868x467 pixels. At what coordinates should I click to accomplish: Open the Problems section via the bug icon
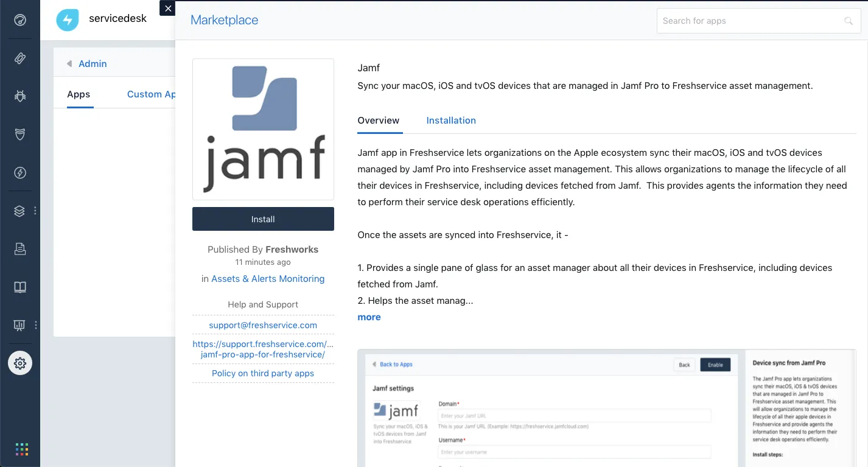pyautogui.click(x=20, y=96)
